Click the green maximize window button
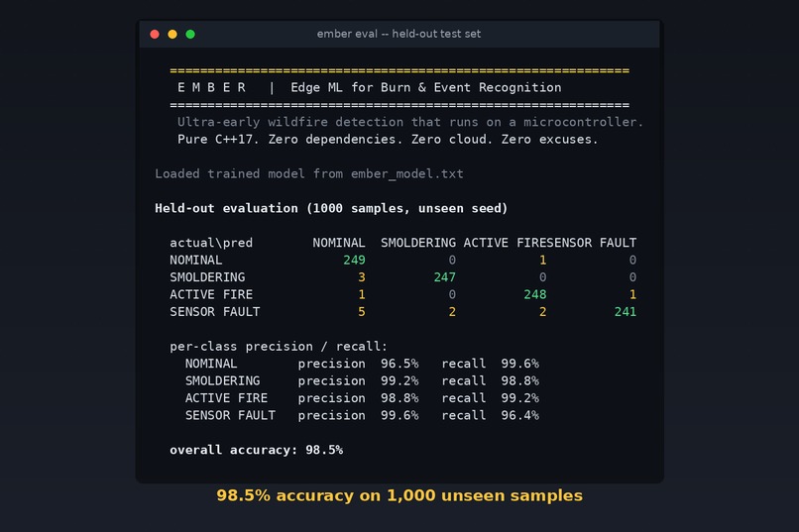This screenshot has width=799, height=532. tap(190, 34)
